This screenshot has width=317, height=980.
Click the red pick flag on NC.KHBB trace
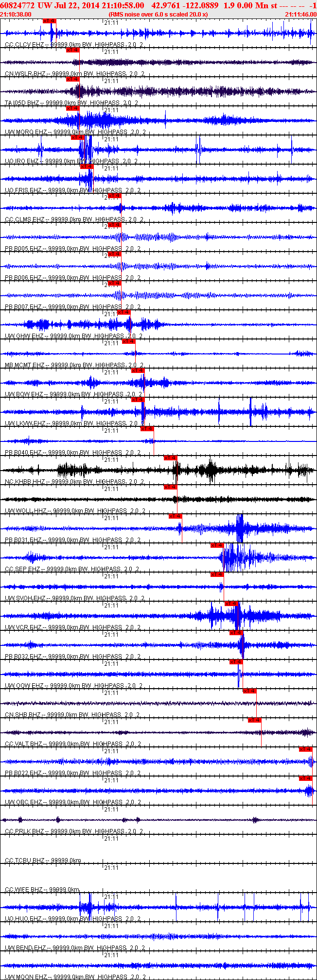[170, 458]
